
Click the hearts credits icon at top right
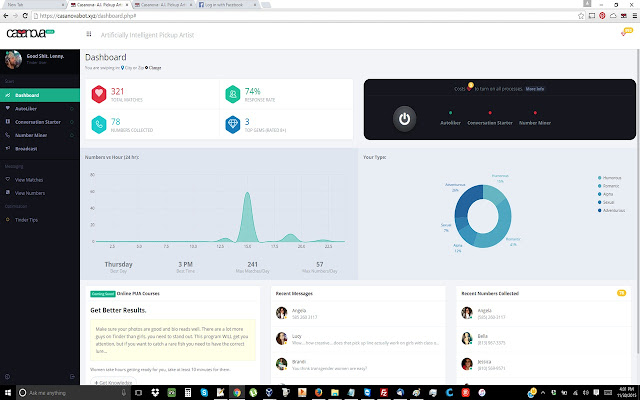click(627, 32)
